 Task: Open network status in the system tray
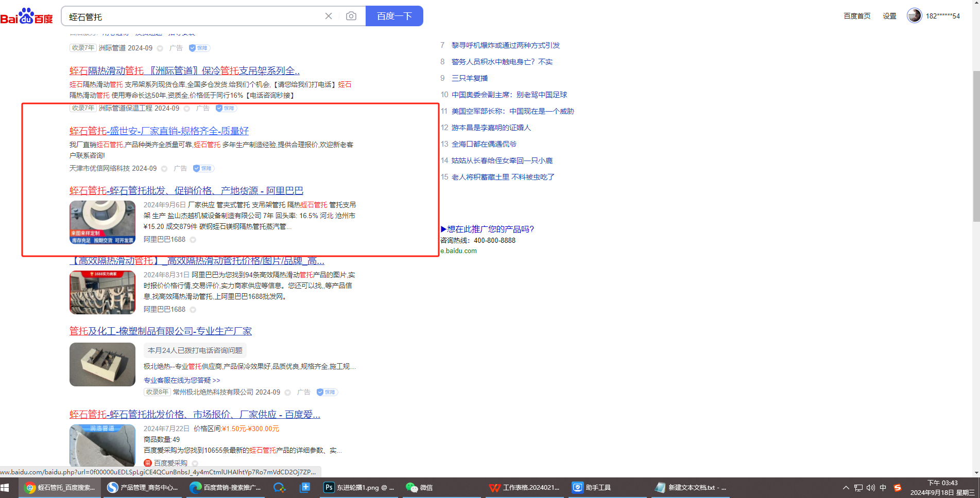[x=858, y=488]
